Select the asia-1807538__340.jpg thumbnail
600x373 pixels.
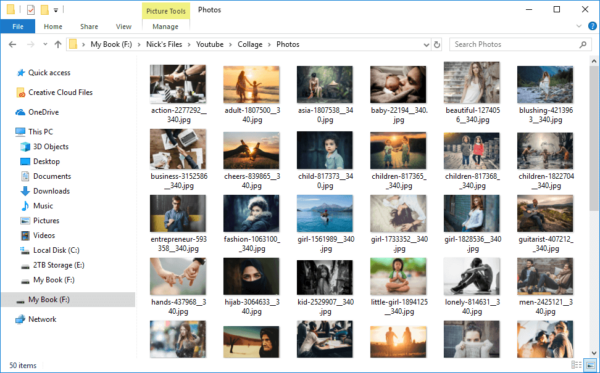(x=325, y=84)
